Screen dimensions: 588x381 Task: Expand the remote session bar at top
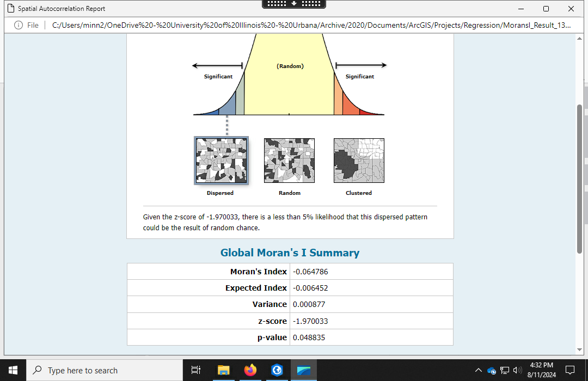click(x=294, y=4)
